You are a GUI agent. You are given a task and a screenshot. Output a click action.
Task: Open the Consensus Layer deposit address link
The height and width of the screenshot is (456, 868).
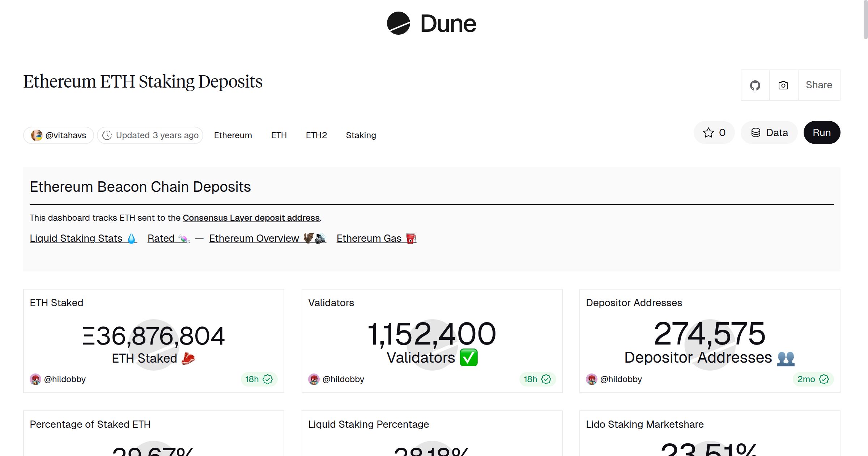(251, 218)
